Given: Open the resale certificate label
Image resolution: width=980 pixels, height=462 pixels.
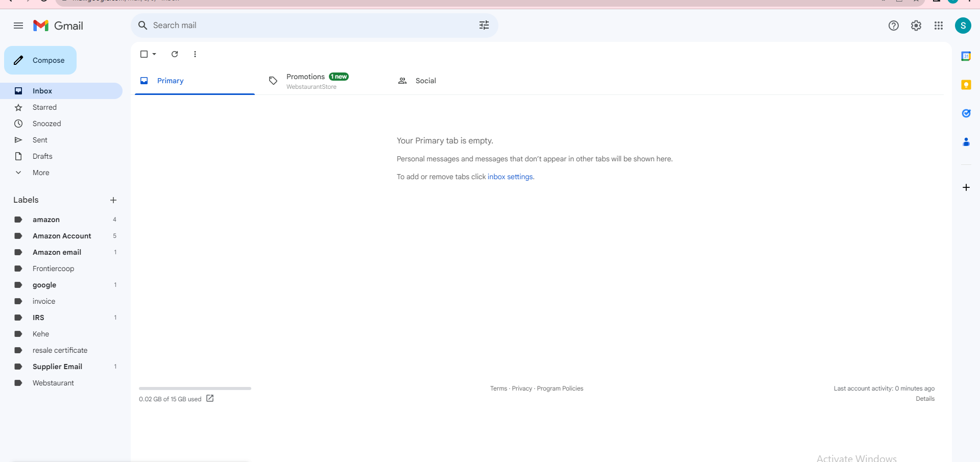Looking at the screenshot, I should 61,350.
